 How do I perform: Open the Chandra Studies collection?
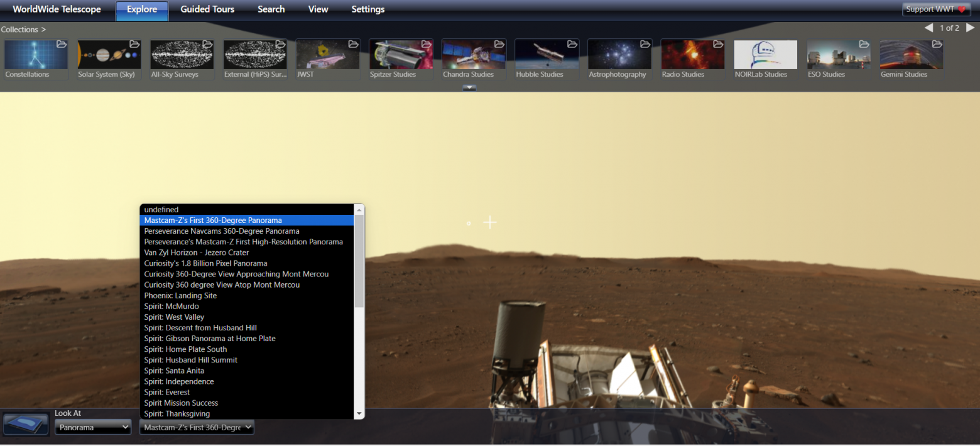474,60
